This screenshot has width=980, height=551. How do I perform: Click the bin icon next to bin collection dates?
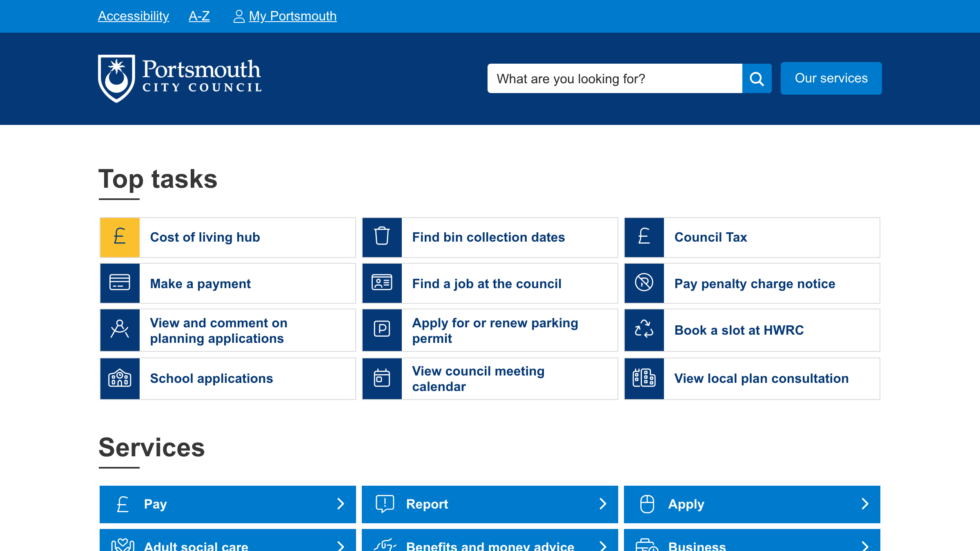382,237
